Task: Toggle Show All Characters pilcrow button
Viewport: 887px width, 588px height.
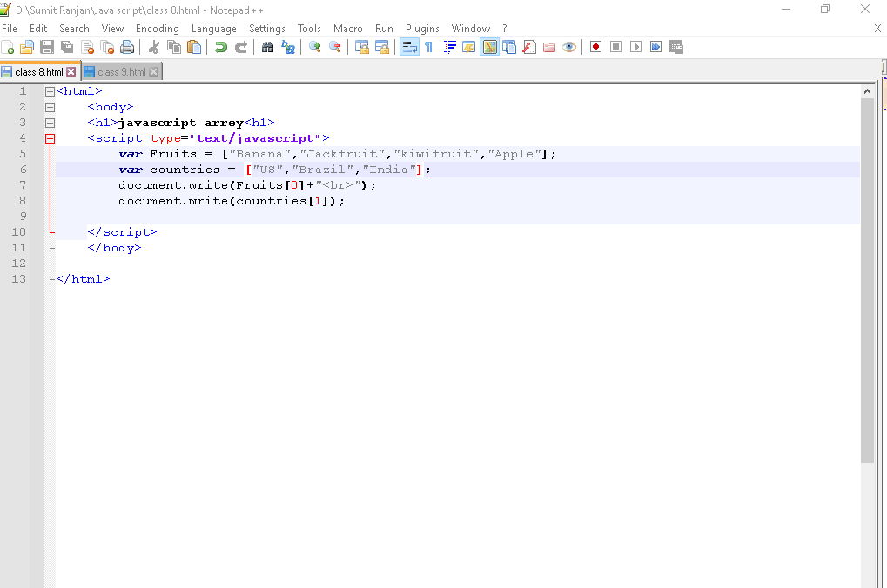Action: pos(428,47)
